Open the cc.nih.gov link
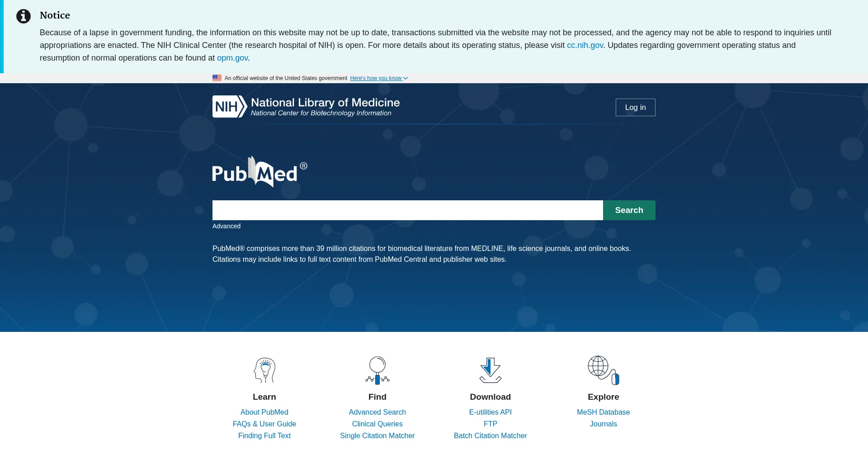Image resolution: width=868 pixels, height=449 pixels. (x=585, y=45)
